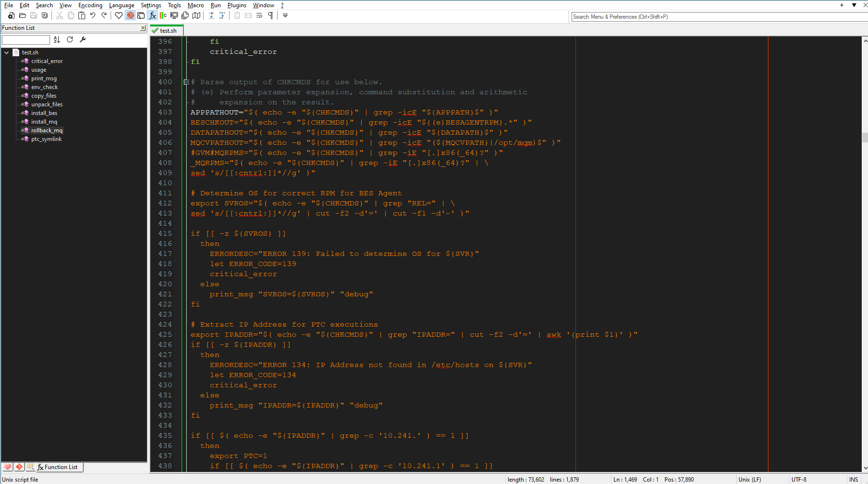Reload the function list
The image size is (868, 484).
(70, 40)
